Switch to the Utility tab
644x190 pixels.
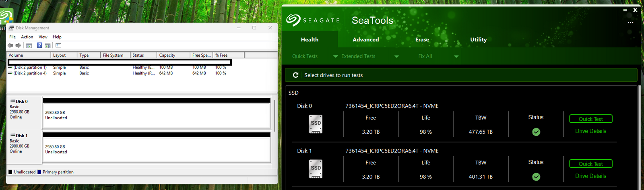click(x=478, y=39)
